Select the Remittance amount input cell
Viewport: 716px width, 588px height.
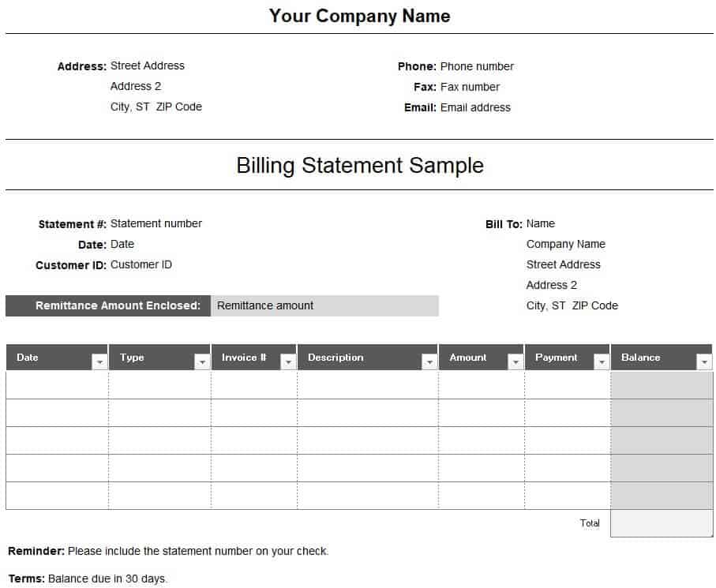(x=324, y=306)
